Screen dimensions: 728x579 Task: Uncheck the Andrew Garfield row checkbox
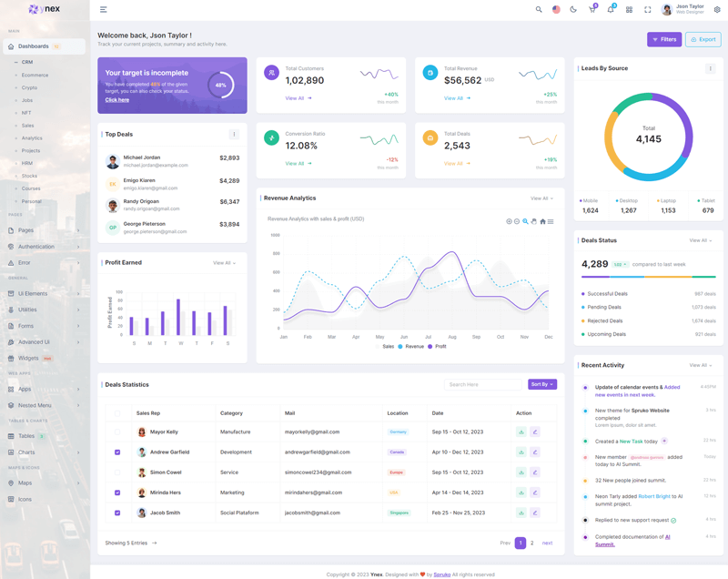[x=117, y=452]
